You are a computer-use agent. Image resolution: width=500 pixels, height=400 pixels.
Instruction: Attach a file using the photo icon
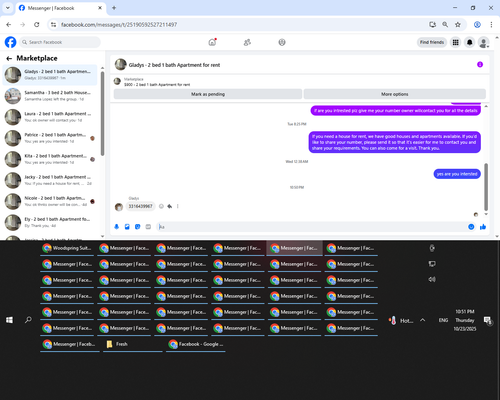[x=127, y=227]
